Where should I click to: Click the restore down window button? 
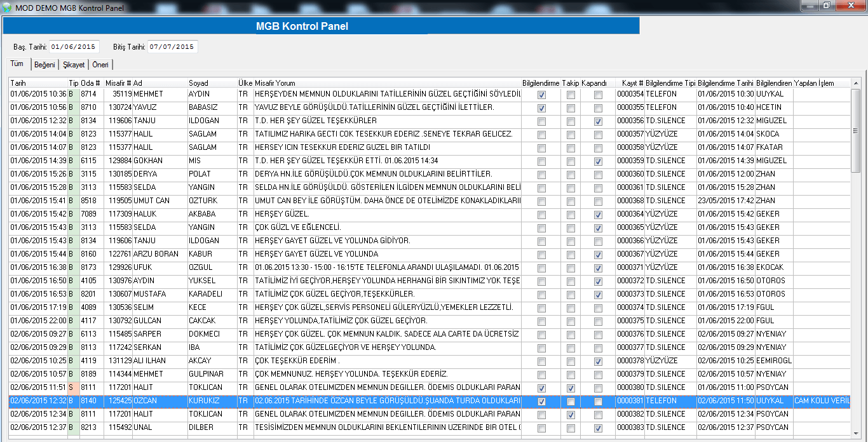[x=827, y=6]
